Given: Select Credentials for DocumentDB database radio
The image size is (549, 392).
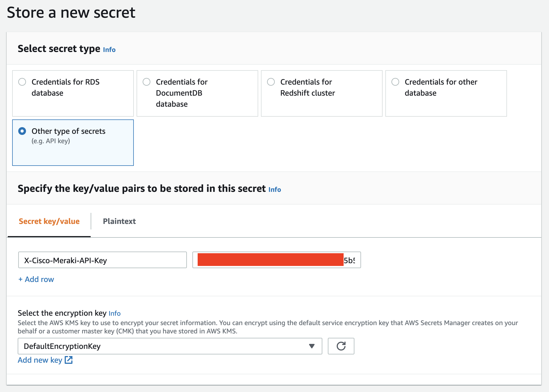Looking at the screenshot, I should point(147,82).
